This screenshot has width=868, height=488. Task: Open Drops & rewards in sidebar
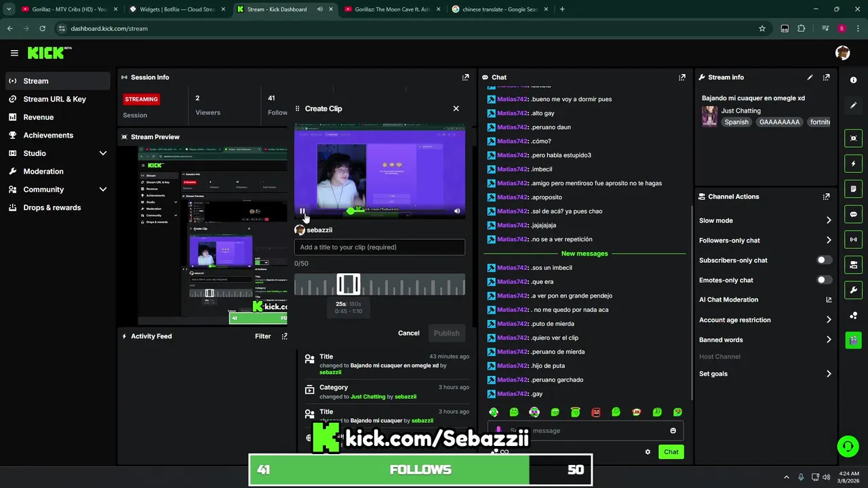tap(58, 207)
